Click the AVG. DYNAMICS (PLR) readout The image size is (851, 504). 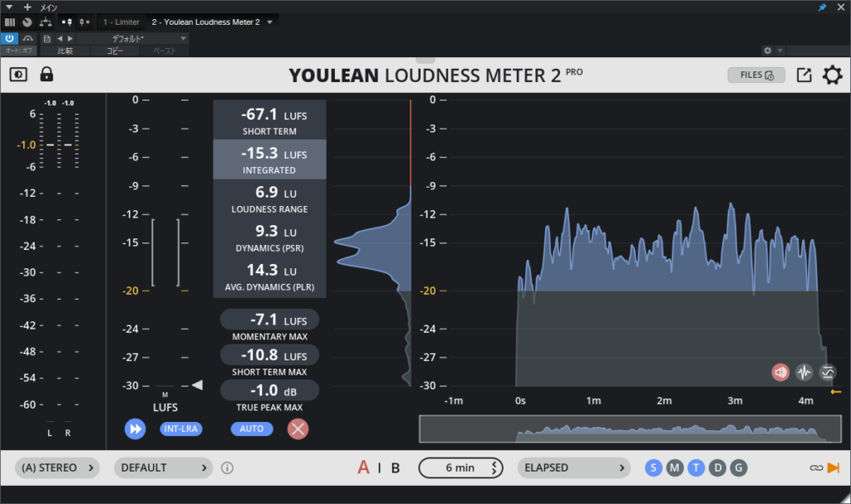[270, 276]
